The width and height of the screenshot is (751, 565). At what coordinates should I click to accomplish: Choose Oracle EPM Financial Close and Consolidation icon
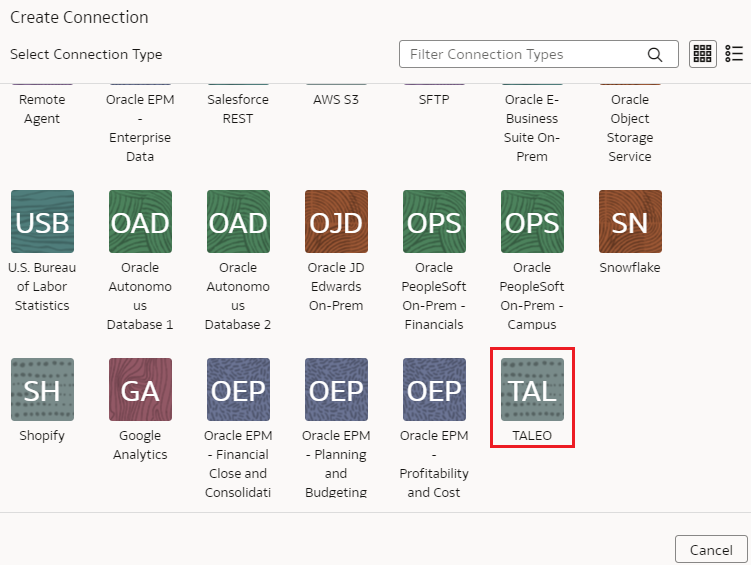(238, 389)
